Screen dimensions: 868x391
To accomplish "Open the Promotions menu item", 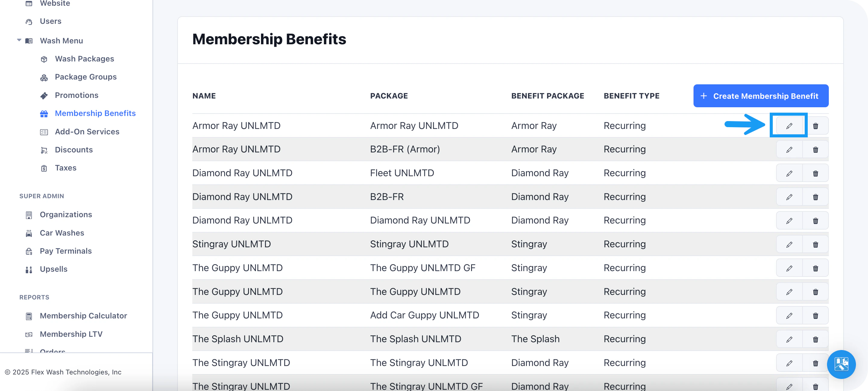I will 77,95.
